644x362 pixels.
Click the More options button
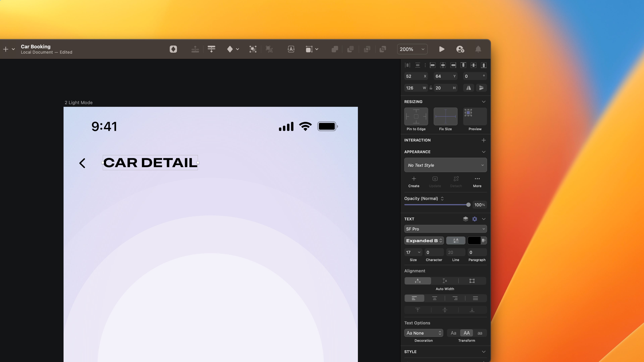477,182
